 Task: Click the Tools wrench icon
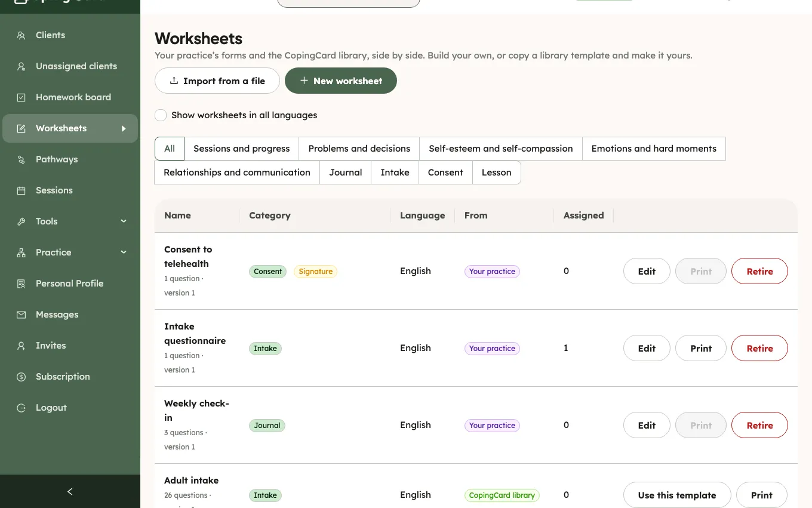21,221
